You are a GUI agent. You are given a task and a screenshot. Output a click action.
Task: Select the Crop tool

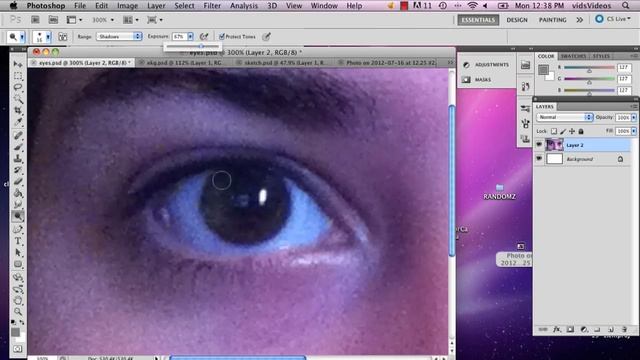(18, 110)
